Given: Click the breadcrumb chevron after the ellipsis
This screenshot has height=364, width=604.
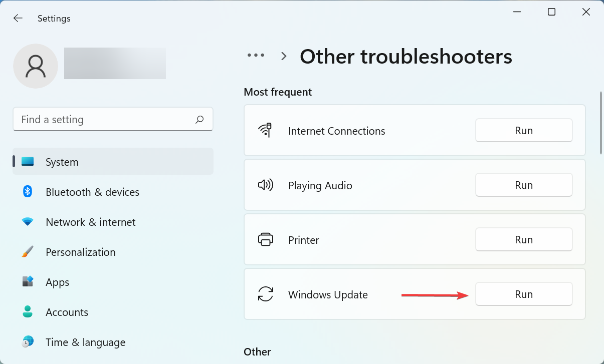Looking at the screenshot, I should click(x=284, y=56).
